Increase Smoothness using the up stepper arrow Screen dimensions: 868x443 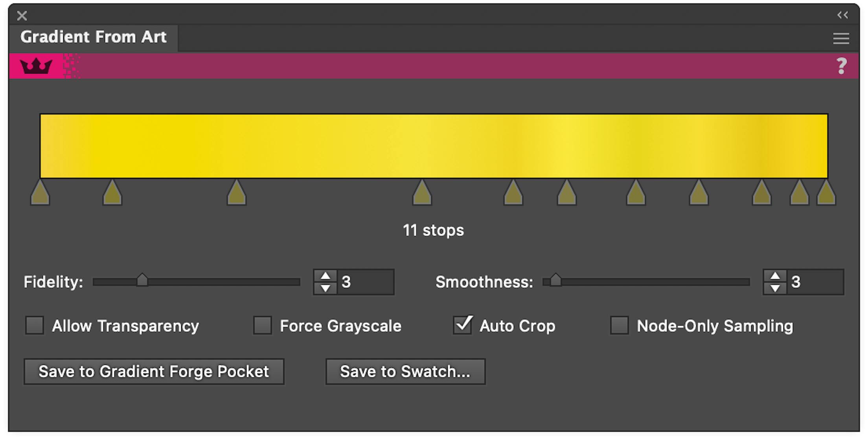(x=775, y=275)
